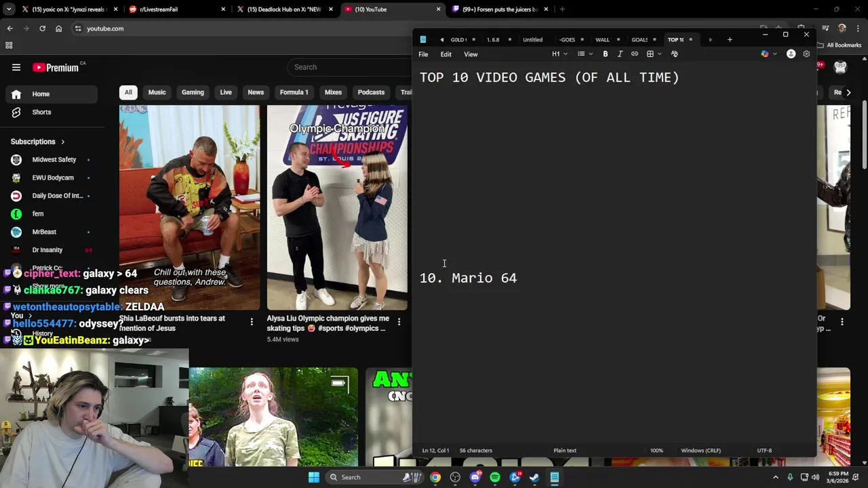Open volume control in system tray
Image resolution: width=868 pixels, height=488 pixels.
point(815,477)
